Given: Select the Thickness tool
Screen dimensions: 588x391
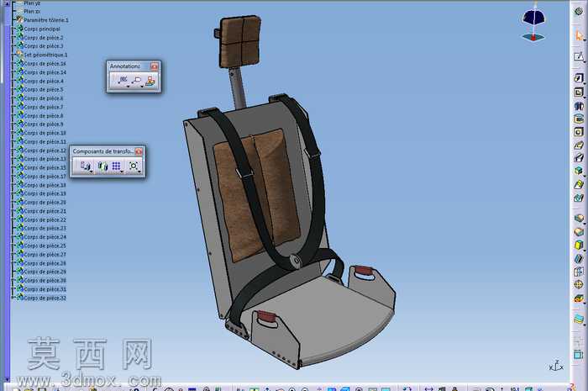Looking at the screenshot, I should (x=579, y=272).
